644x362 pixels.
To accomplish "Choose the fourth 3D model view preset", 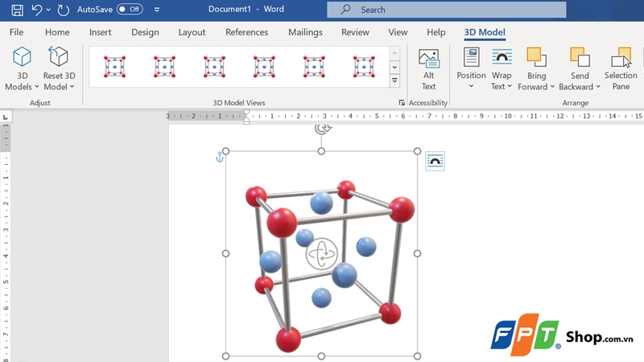I will 264,67.
